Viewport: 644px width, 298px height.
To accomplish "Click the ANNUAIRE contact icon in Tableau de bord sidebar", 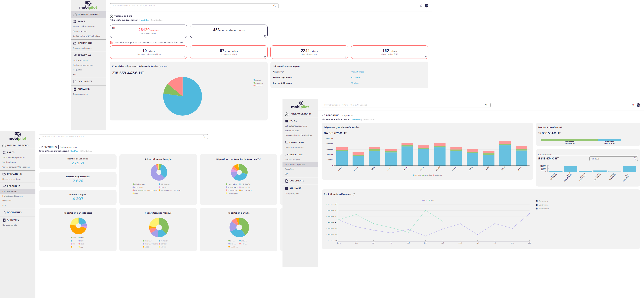I will click(75, 89).
